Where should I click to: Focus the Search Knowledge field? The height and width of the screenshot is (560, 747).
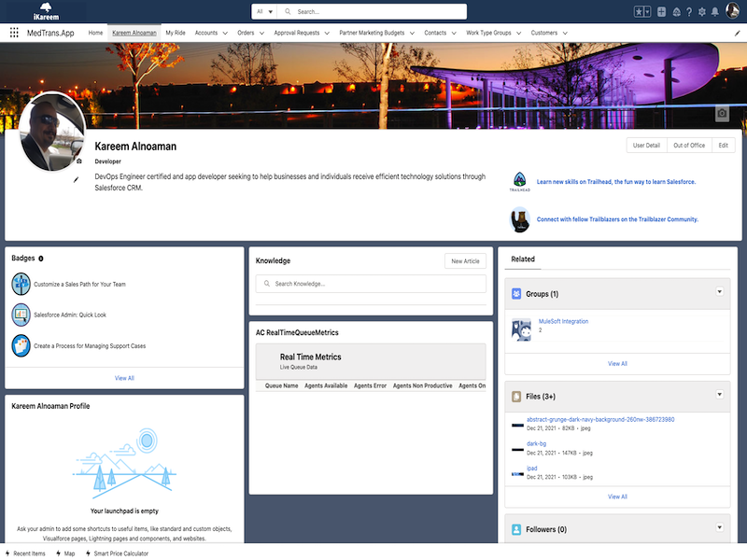pyautogui.click(x=371, y=284)
